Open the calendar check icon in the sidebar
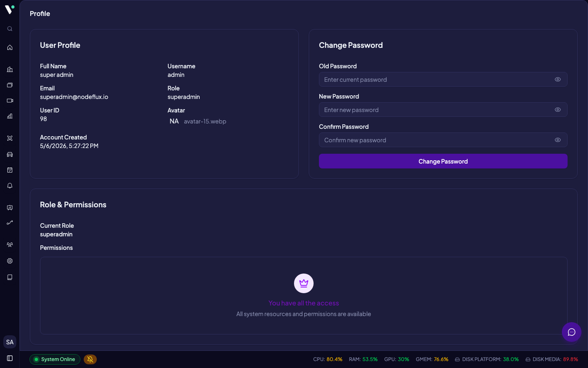Image resolution: width=588 pixels, height=368 pixels. [x=10, y=170]
